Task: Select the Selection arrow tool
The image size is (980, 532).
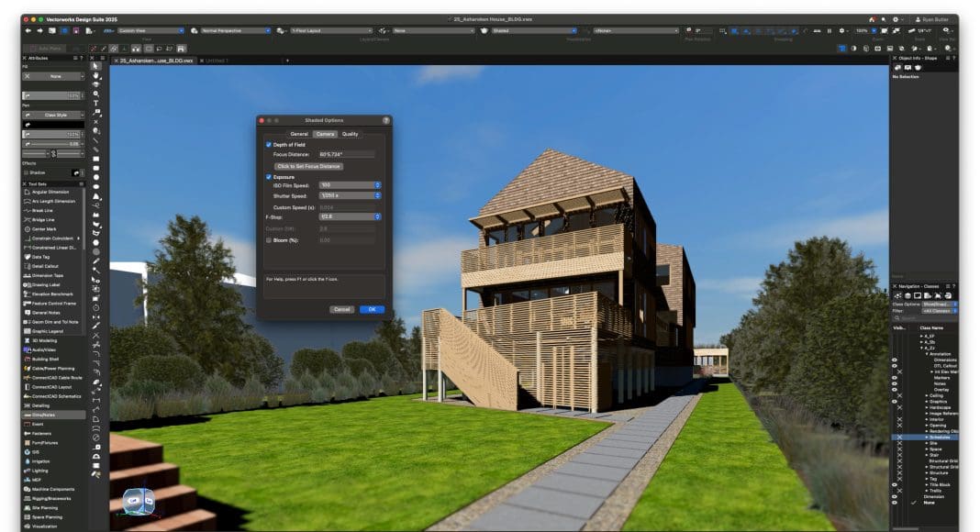Action: [x=96, y=65]
